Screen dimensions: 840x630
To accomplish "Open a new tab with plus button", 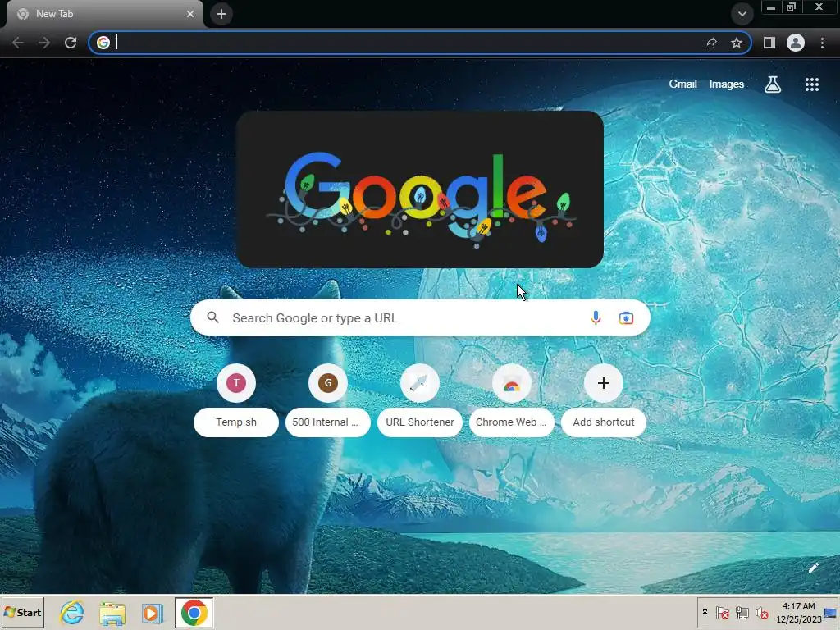I will pyautogui.click(x=221, y=14).
